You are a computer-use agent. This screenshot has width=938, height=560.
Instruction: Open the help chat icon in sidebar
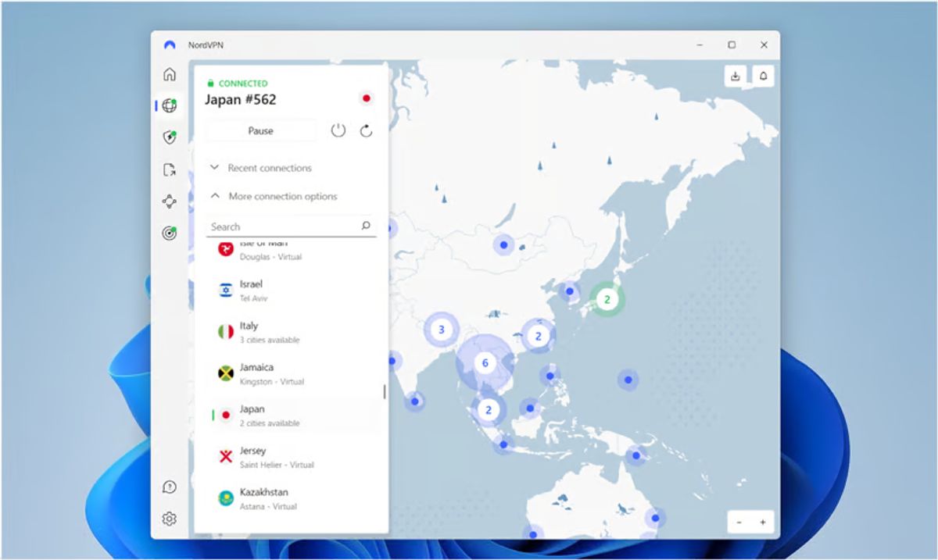170,487
